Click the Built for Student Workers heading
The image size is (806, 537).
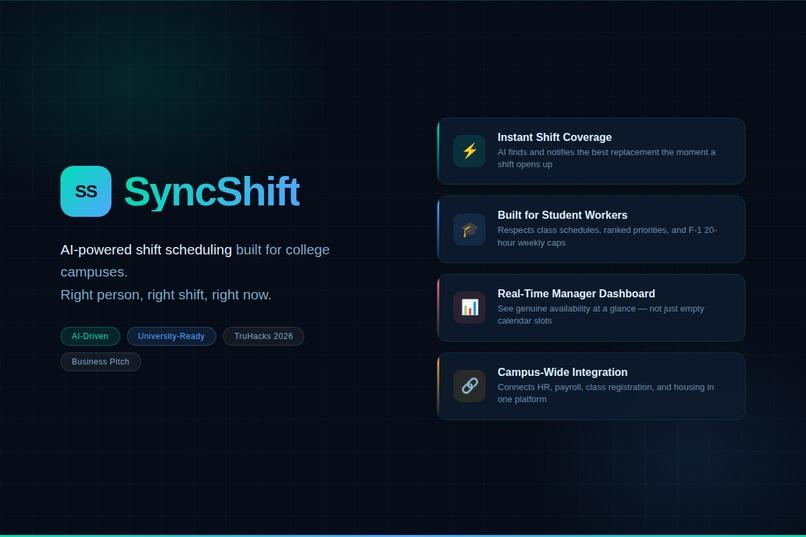[562, 215]
